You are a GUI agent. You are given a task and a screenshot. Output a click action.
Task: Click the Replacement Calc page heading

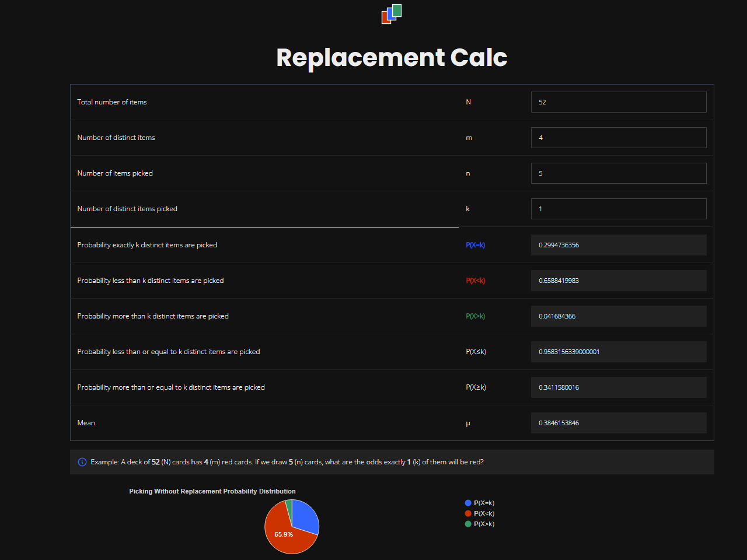coord(392,57)
